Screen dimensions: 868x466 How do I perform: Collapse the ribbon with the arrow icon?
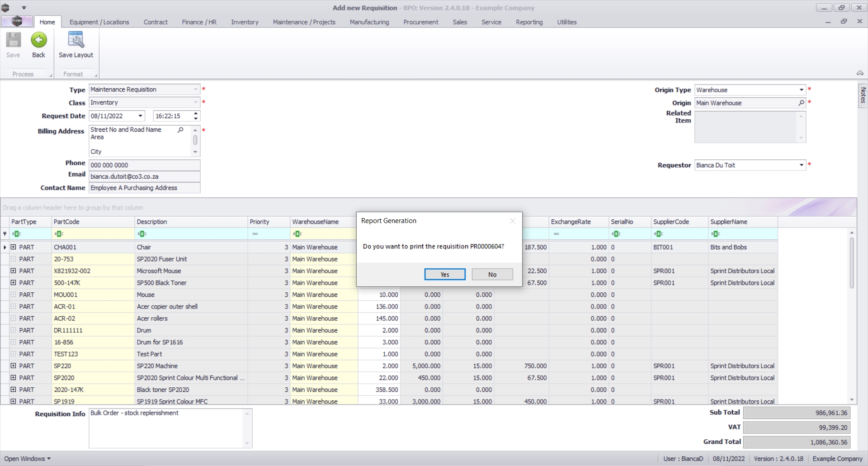coord(859,73)
